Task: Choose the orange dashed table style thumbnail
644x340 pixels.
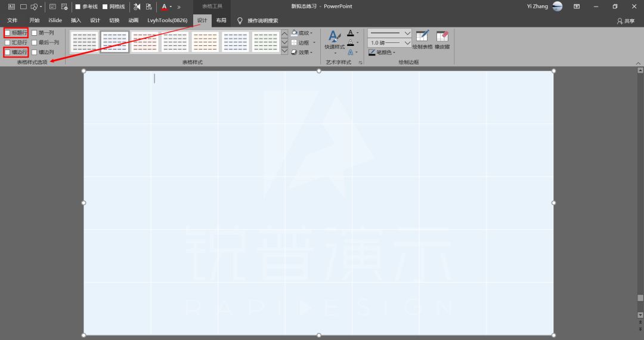Action: click(205, 42)
